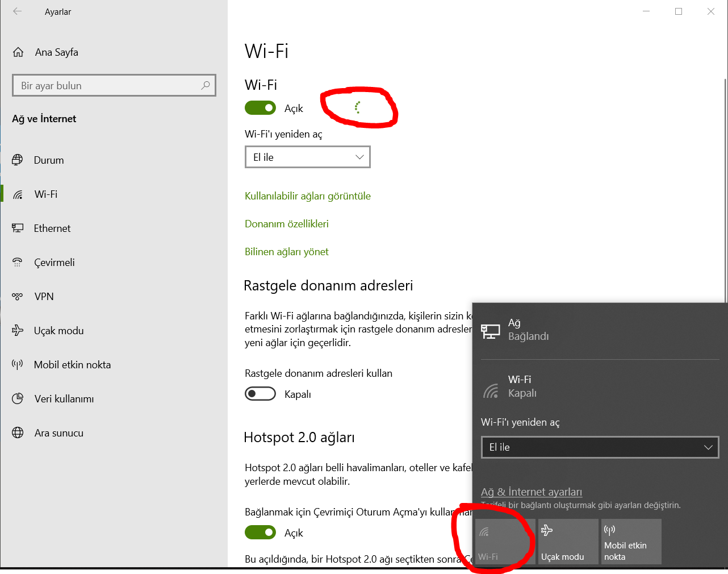Click the Ağ Bağlandı network icon in flyout

pos(491,331)
